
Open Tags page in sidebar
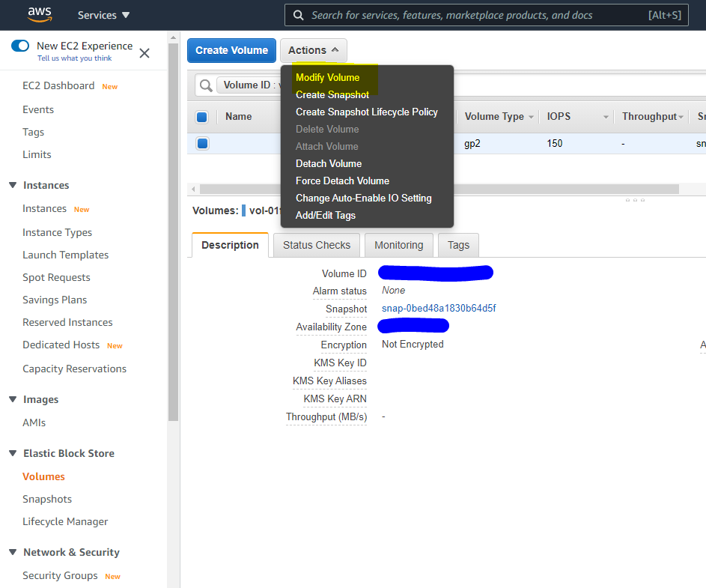tap(34, 132)
